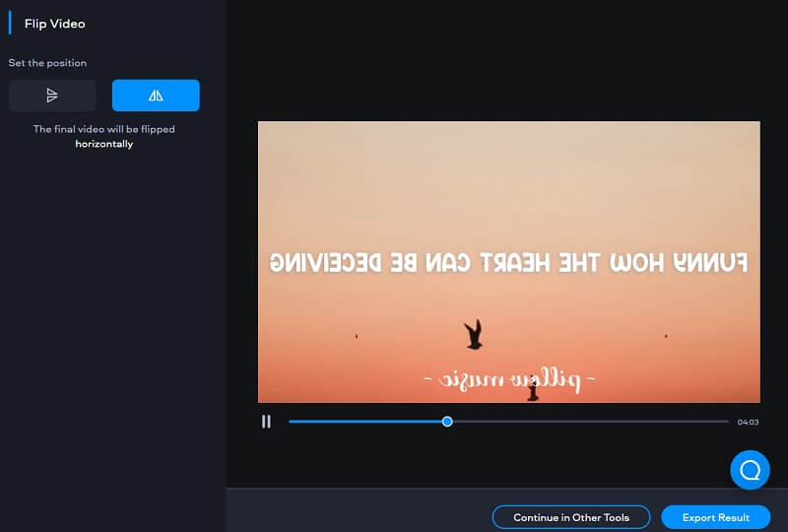788x532 pixels.
Task: Click the played blue portion of the timeline
Action: (364, 422)
